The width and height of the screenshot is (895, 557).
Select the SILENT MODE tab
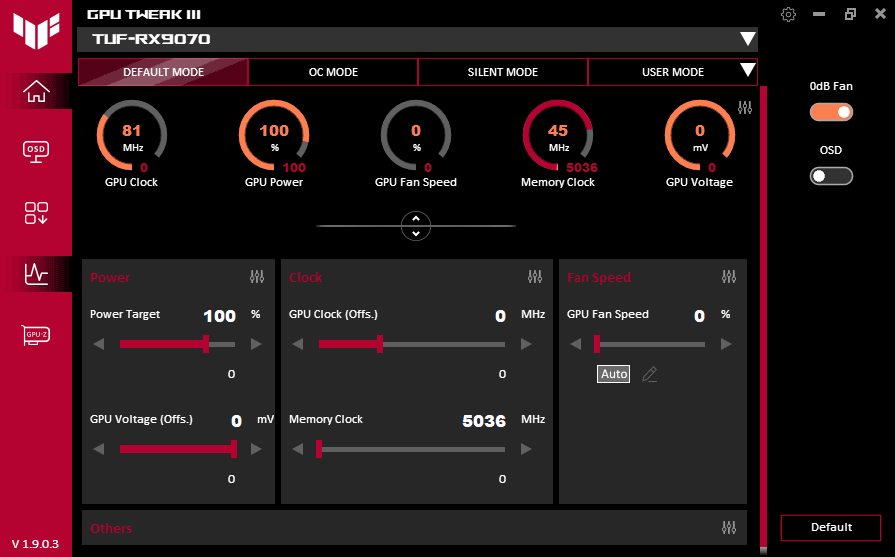503,72
